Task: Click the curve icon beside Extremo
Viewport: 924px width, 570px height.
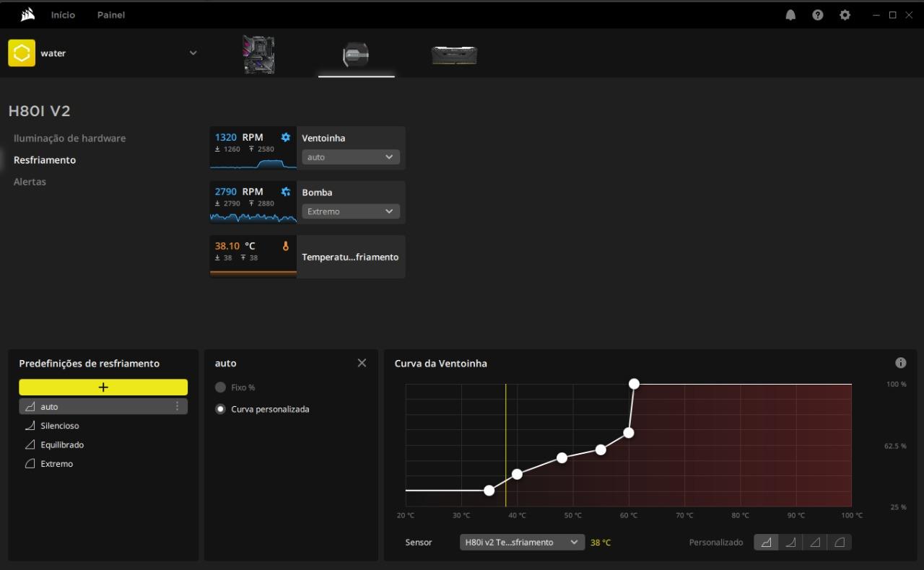Action: [30, 464]
